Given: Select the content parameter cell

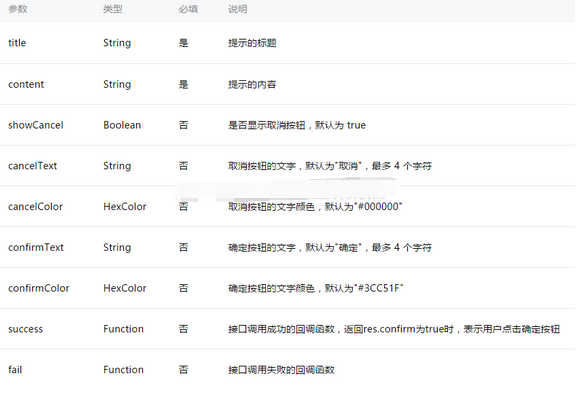Looking at the screenshot, I should tap(26, 84).
